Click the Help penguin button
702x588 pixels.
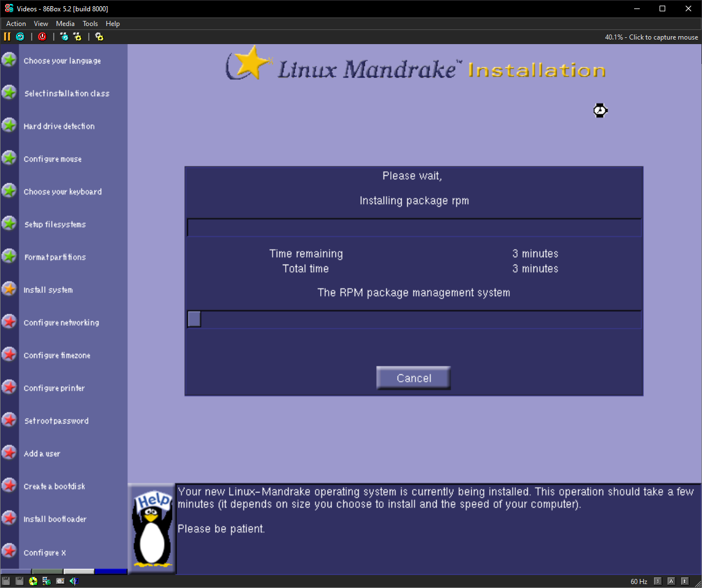point(152,529)
